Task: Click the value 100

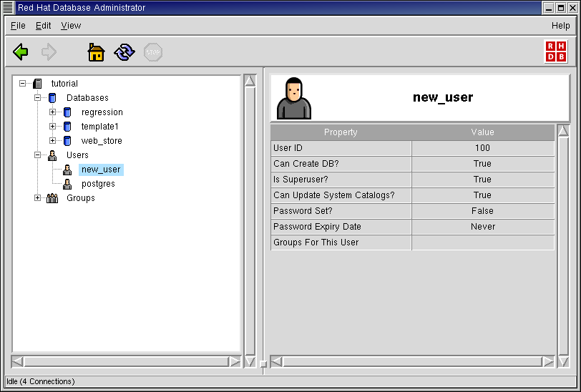Action: coord(483,148)
